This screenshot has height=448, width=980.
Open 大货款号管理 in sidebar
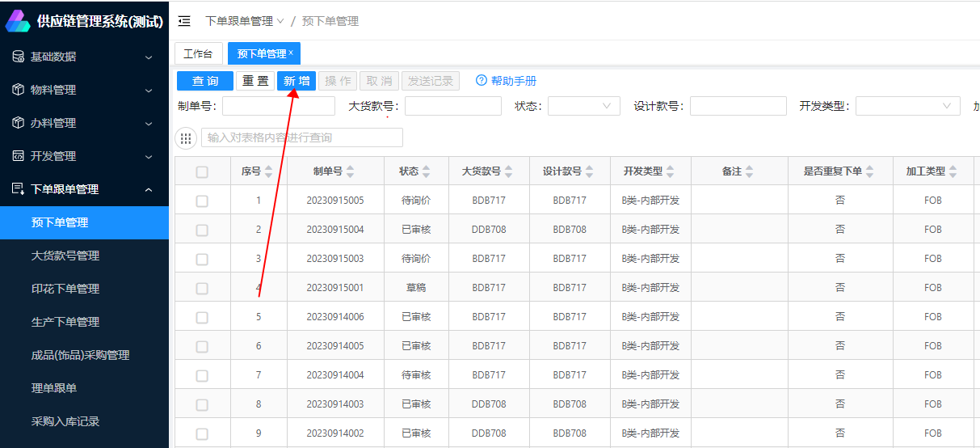65,256
